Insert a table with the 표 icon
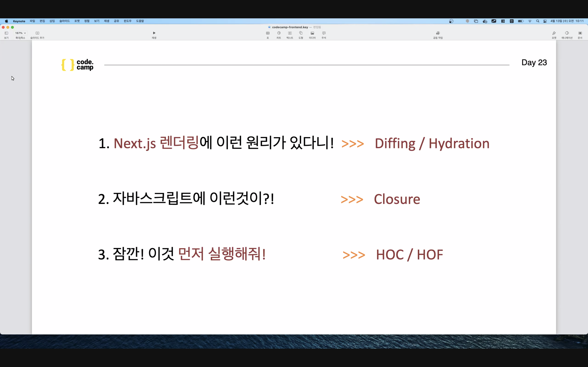Image resolution: width=588 pixels, height=367 pixels. pos(268,33)
